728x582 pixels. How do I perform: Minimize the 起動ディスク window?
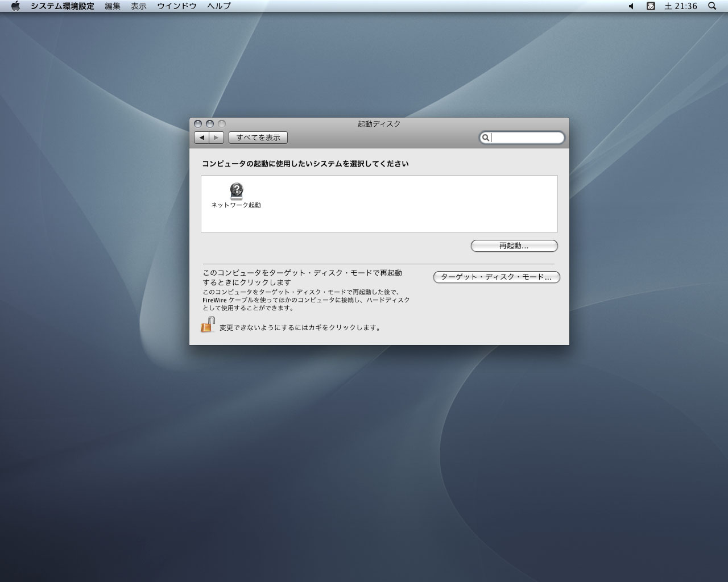coord(210,124)
